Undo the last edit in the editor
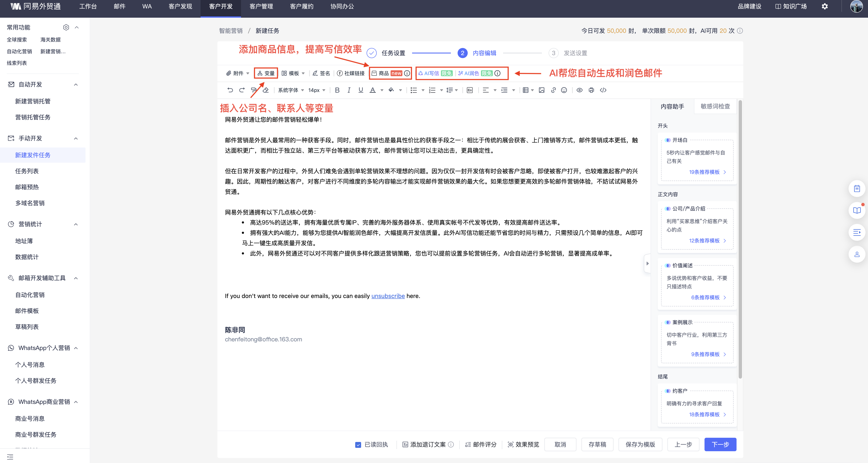868x463 pixels. 230,90
